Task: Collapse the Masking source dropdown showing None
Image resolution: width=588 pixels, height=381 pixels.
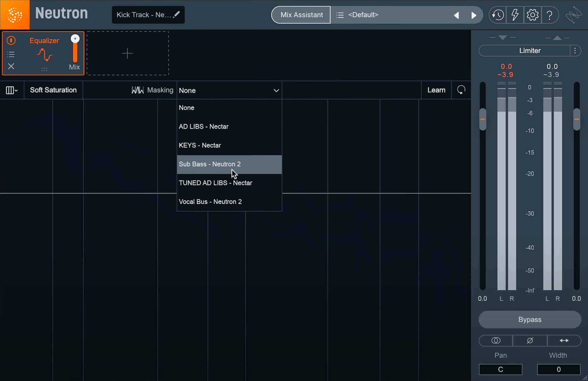Action: 229,90
